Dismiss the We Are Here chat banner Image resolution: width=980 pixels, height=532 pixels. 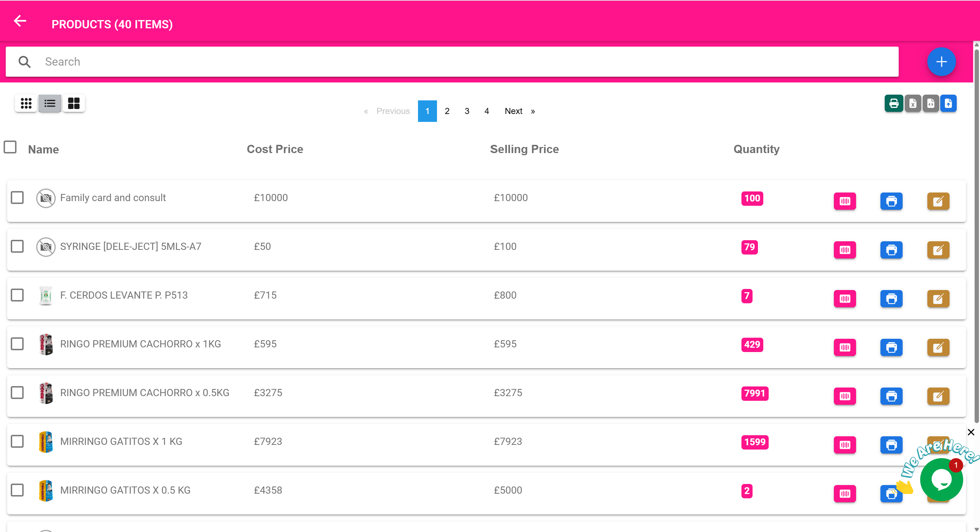[x=971, y=432]
